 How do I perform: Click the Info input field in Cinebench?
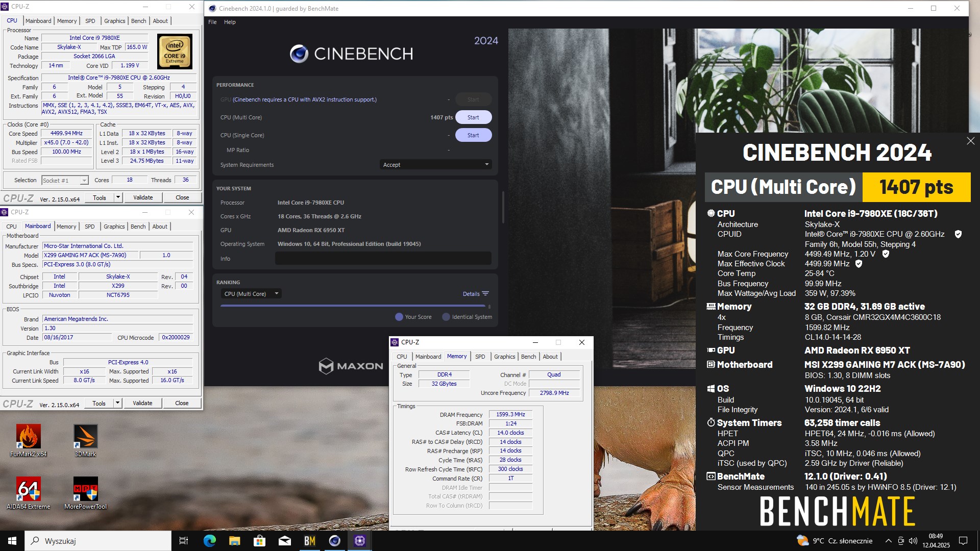(x=383, y=259)
